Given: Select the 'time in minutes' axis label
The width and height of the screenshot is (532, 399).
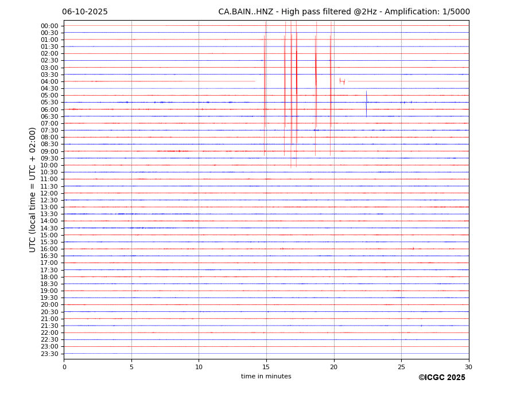Looking at the screenshot, I should coord(266,377).
